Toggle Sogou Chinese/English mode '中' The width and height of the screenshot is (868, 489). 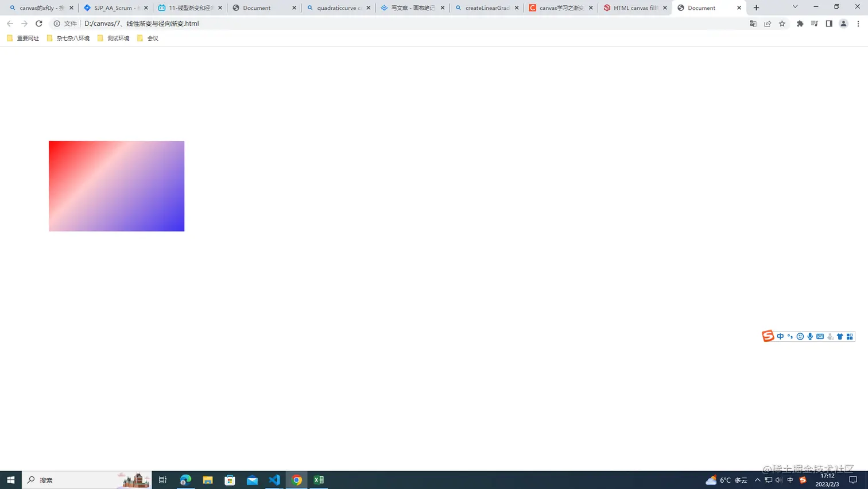click(780, 337)
